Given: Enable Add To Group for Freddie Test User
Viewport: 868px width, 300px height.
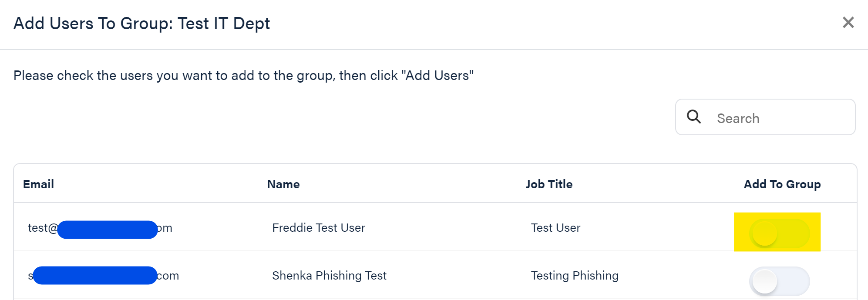Looking at the screenshot, I should pyautogui.click(x=779, y=233).
